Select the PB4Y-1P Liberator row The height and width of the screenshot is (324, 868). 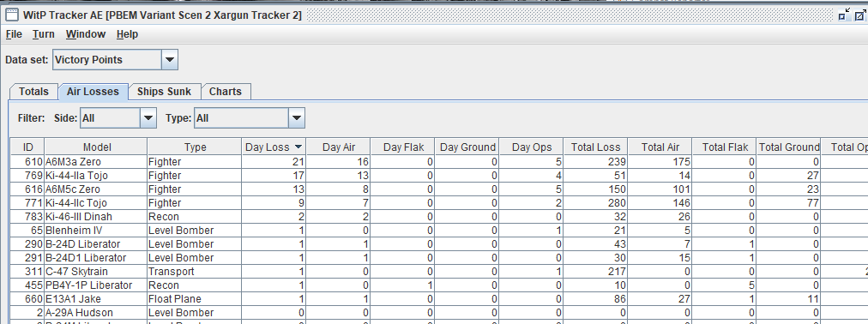click(x=439, y=285)
